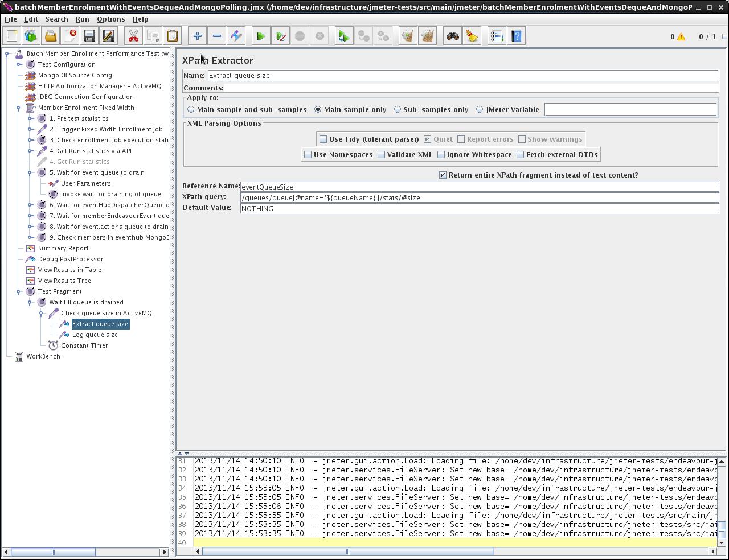The image size is (729, 560).
Task: Open the Run menu
Action: (x=82, y=19)
